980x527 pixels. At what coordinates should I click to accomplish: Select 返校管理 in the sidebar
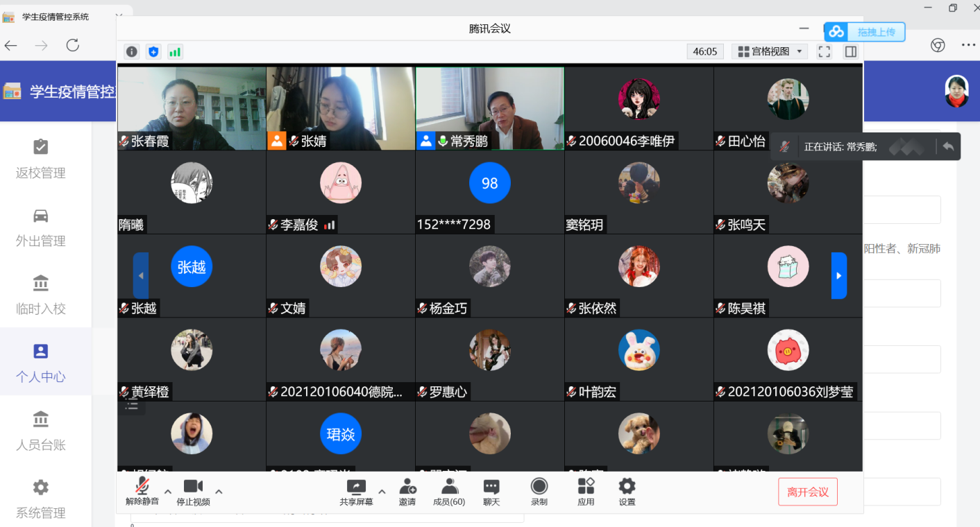[41, 158]
